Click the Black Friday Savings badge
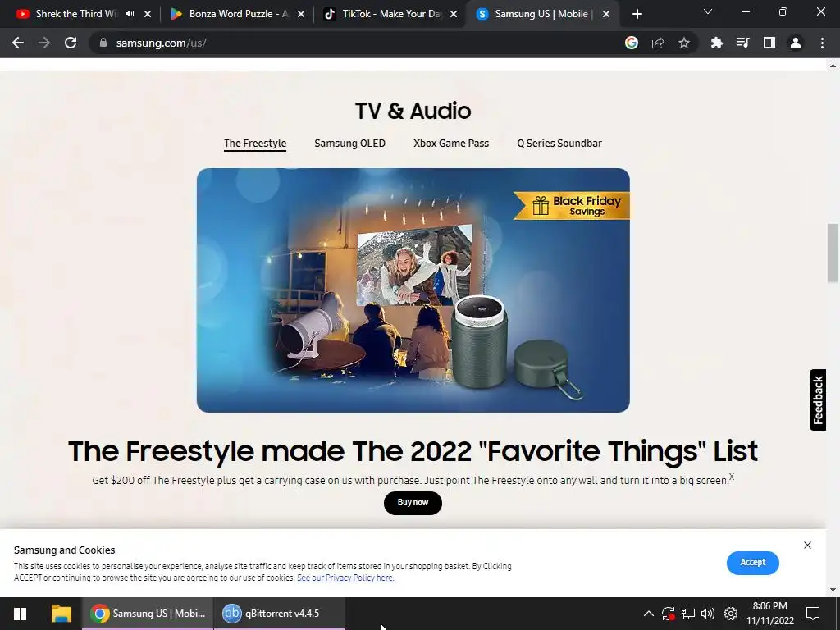This screenshot has height=630, width=840. pos(573,206)
